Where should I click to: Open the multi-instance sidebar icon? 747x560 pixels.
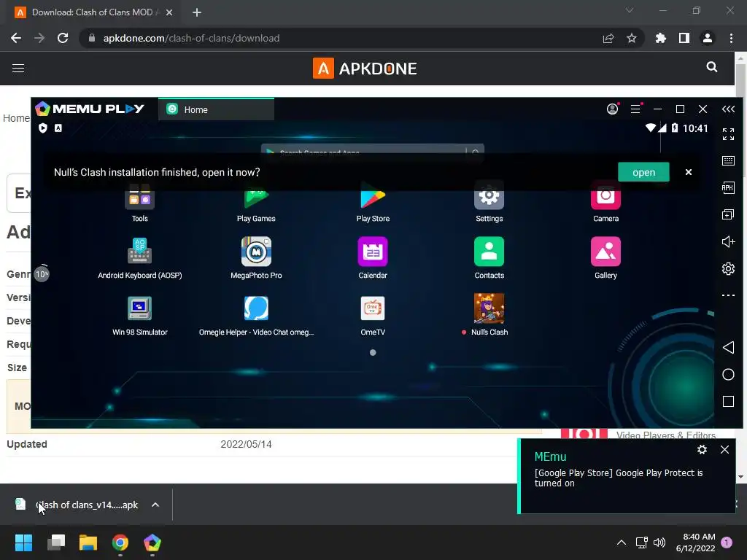[728, 215]
